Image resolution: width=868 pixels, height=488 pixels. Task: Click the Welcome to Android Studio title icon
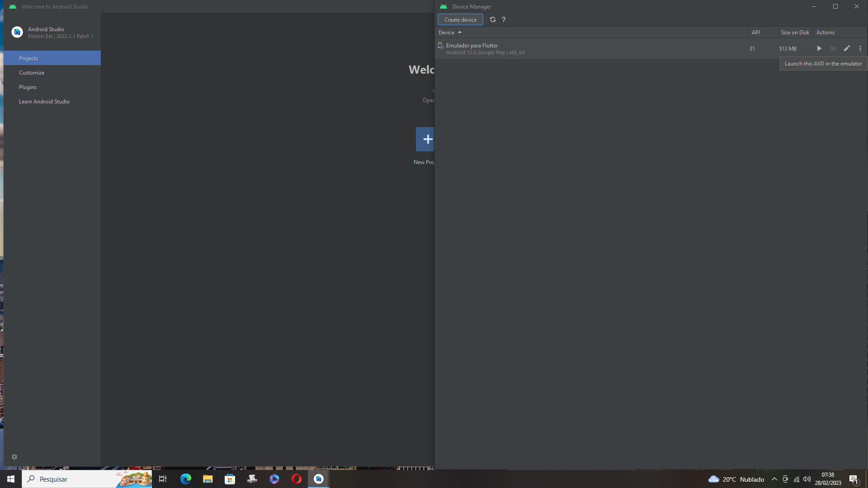13,6
